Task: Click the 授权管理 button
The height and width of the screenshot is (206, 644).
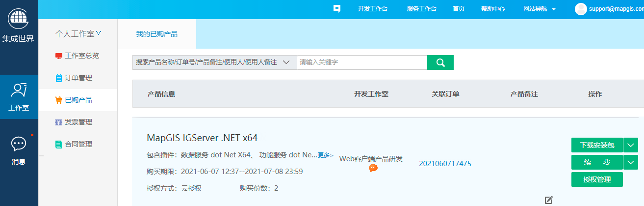Action: 597,179
